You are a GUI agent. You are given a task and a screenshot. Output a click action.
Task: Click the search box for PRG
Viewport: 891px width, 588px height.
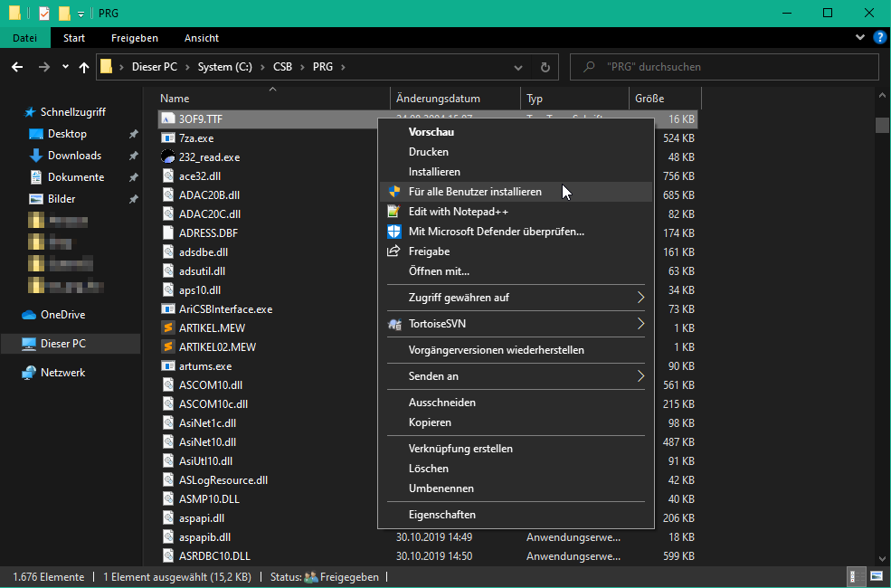point(724,67)
